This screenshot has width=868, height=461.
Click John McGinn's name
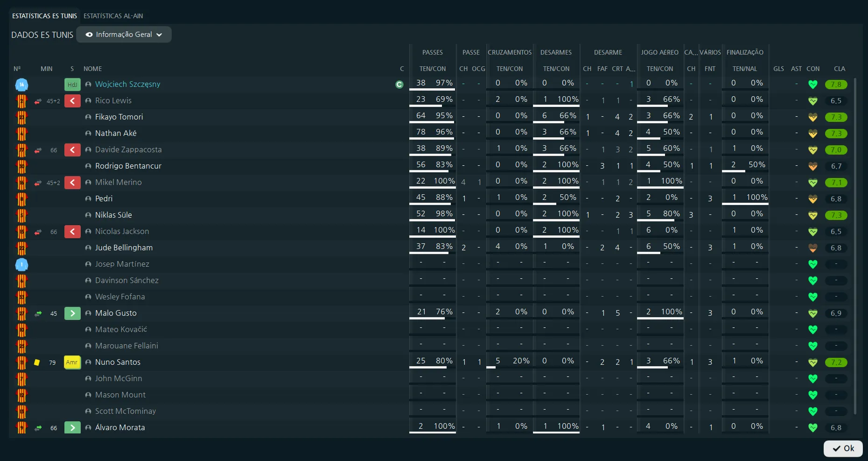119,379
